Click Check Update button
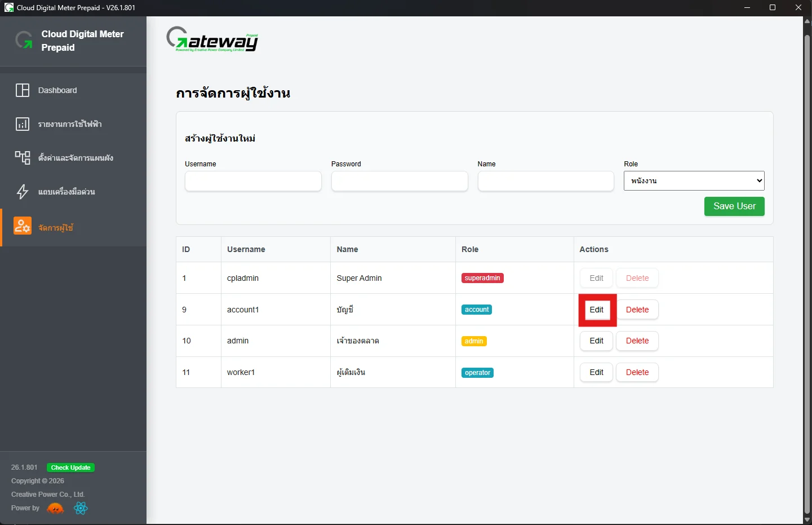 pyautogui.click(x=70, y=467)
